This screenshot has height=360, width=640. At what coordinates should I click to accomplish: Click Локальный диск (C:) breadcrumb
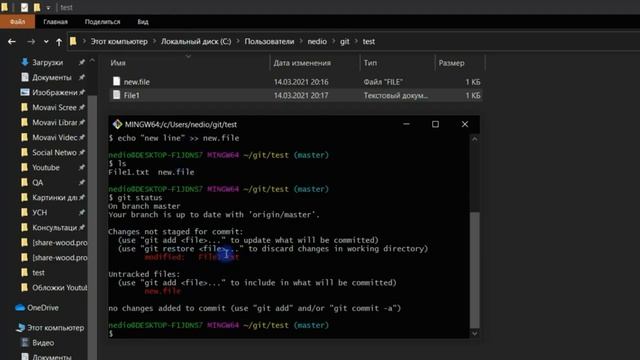pyautogui.click(x=196, y=42)
